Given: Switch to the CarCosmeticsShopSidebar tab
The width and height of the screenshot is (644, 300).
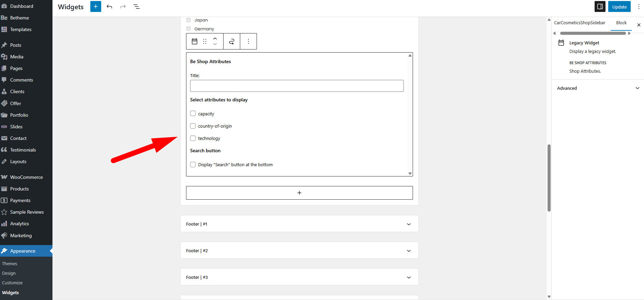Looking at the screenshot, I should 580,23.
